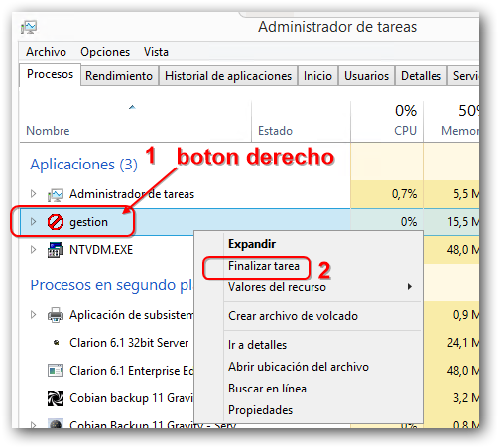Viewport: 499px width, 448px height.
Task: Sort by the Estado column header
Action: (275, 131)
